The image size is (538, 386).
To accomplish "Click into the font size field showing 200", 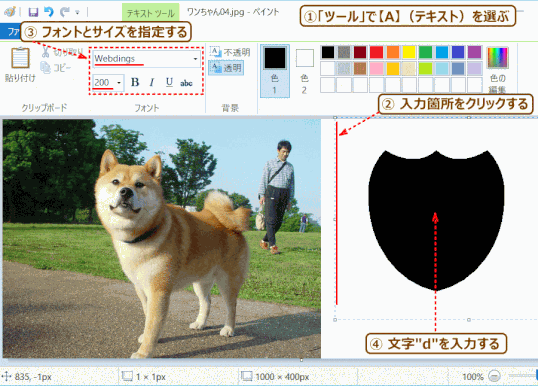I will 104,83.
